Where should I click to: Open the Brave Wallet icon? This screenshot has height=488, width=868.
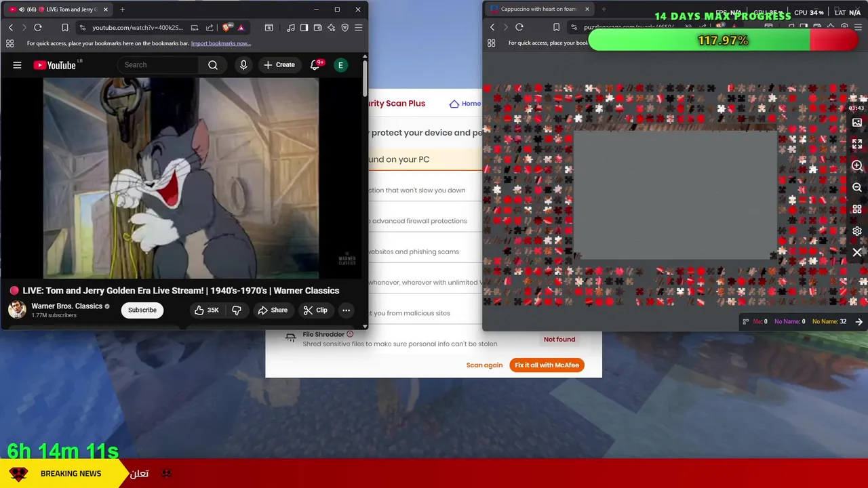click(x=317, y=27)
